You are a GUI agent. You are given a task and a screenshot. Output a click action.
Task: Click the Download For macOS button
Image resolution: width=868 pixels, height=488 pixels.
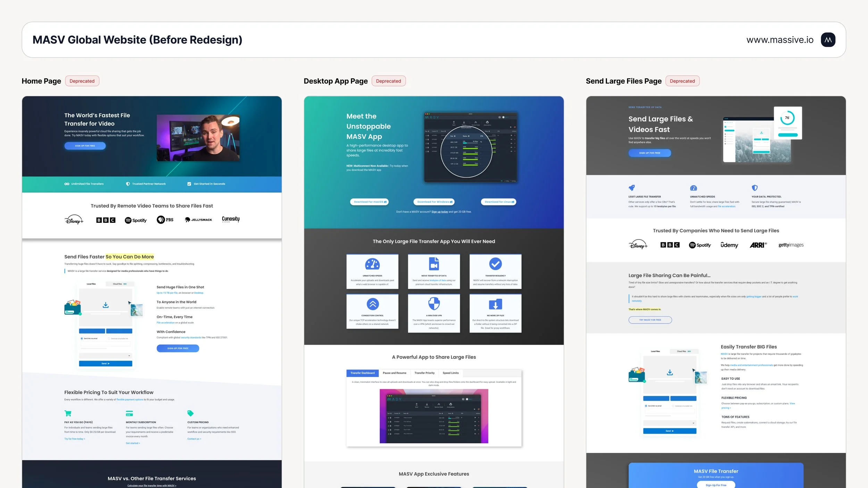coord(369,202)
